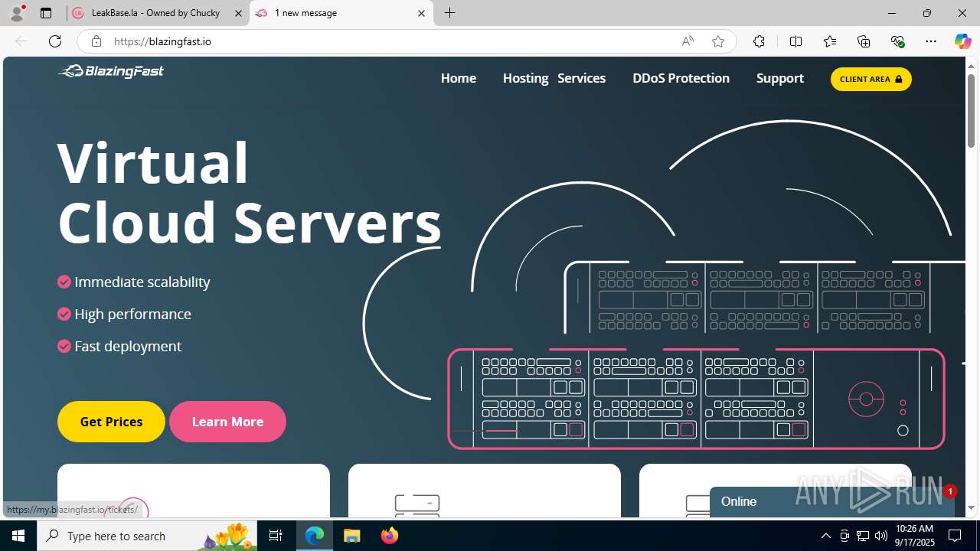Viewport: 980px width, 551px height.
Task: Click the 'Fast deployment' text
Action: [x=128, y=346]
